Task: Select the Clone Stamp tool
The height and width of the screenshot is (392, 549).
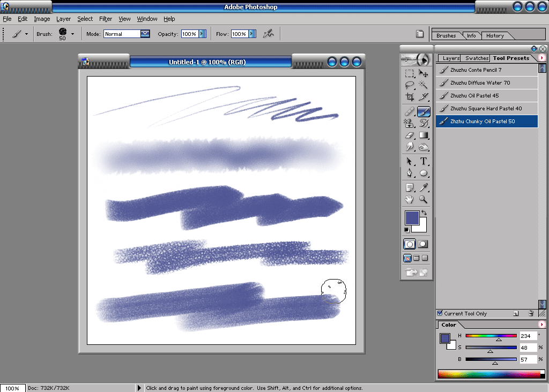Action: coord(409,123)
